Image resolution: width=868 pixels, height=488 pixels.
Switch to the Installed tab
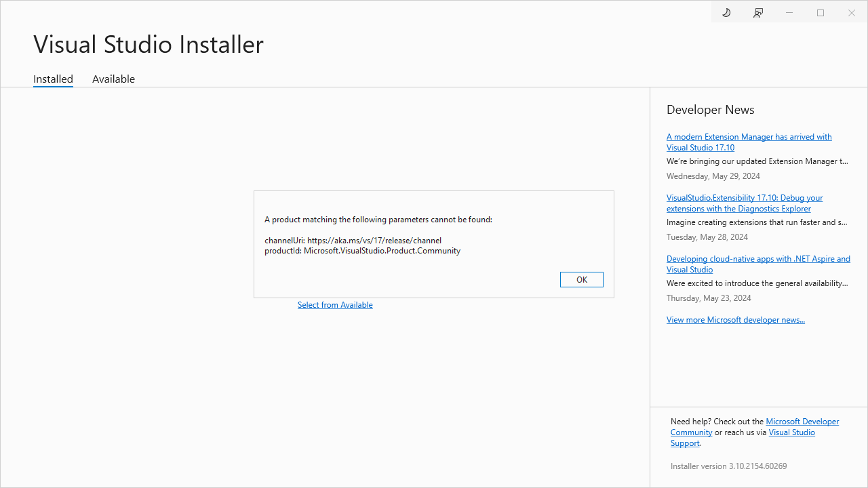[53, 79]
